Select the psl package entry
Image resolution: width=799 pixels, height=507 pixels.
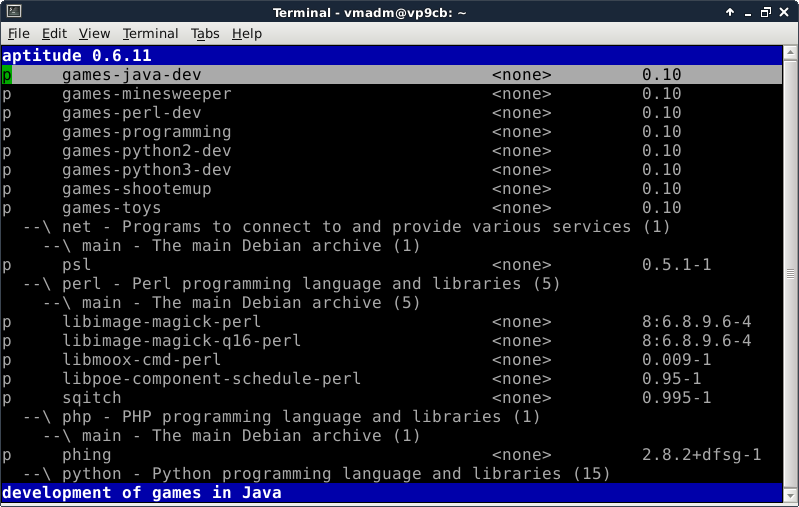click(76, 265)
